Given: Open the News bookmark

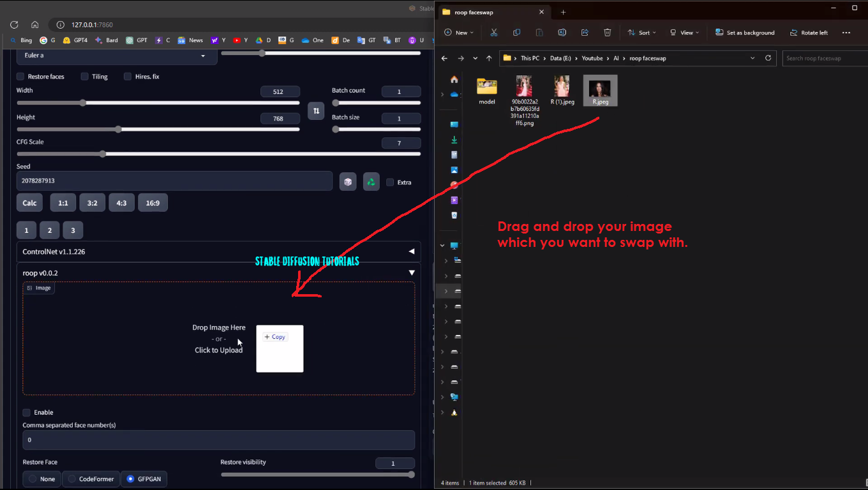Looking at the screenshot, I should point(190,40).
